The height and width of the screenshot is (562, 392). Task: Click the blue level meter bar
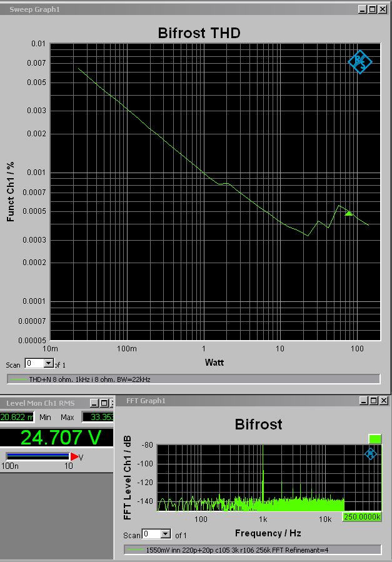click(x=38, y=456)
